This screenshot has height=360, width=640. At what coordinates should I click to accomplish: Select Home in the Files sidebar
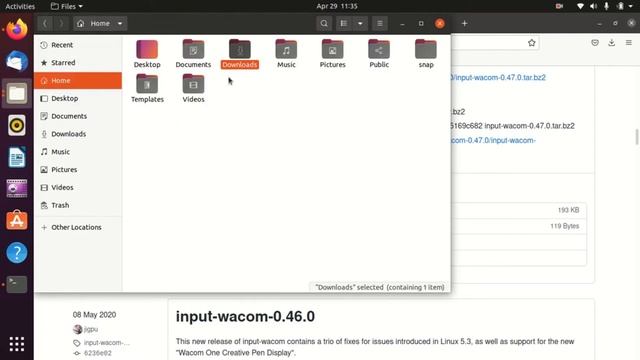pyautogui.click(x=78, y=80)
